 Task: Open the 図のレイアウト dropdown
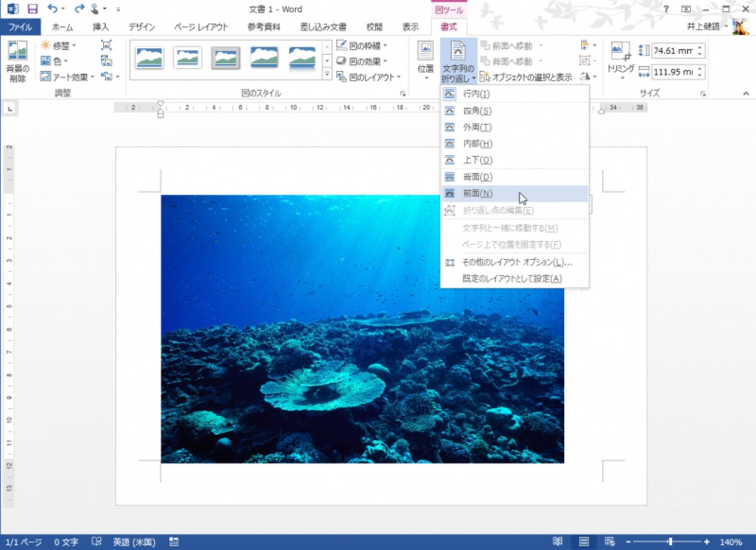369,77
